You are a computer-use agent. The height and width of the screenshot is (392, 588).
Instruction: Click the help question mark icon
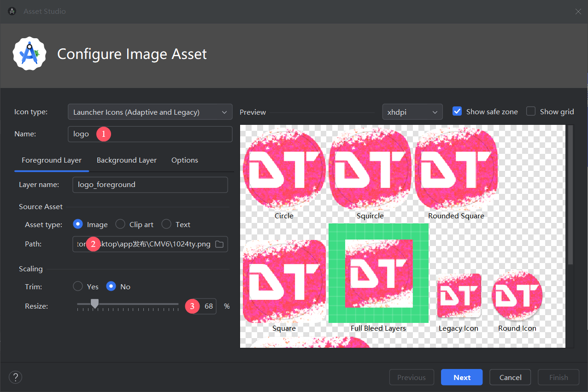pos(16,377)
